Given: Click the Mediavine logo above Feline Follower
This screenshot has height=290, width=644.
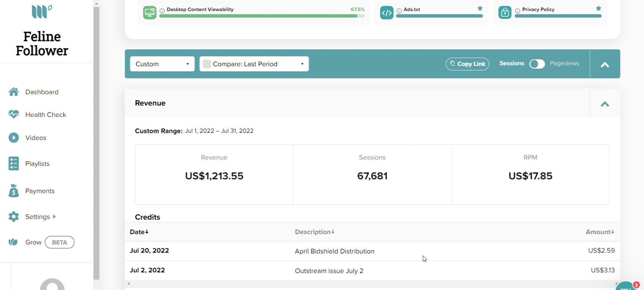Looking at the screenshot, I should coord(42,12).
